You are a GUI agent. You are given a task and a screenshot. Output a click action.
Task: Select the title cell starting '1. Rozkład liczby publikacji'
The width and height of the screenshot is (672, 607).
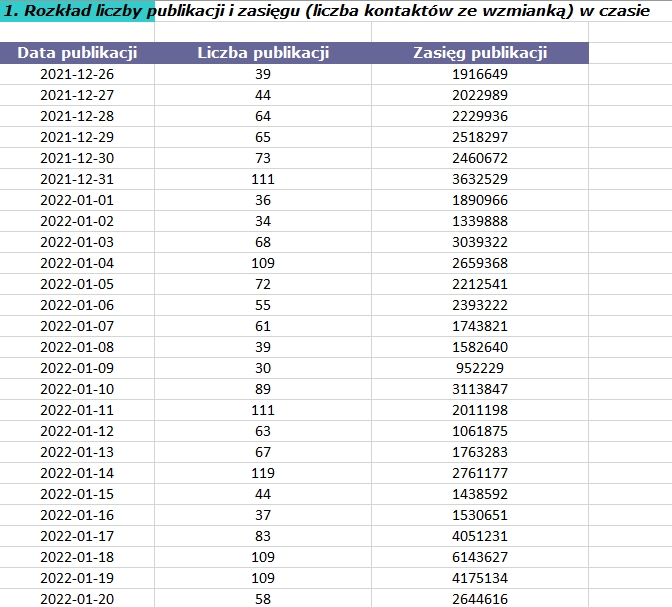point(77,11)
